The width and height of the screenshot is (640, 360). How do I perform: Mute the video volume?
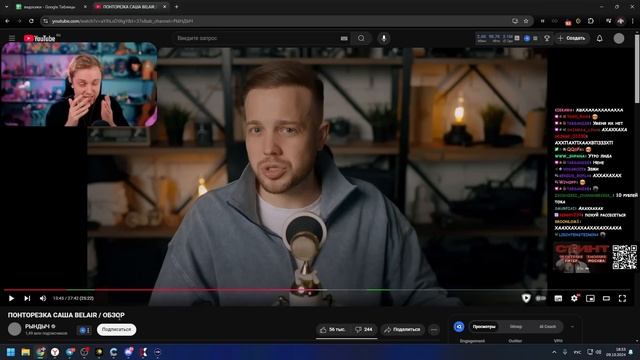[x=43, y=298]
